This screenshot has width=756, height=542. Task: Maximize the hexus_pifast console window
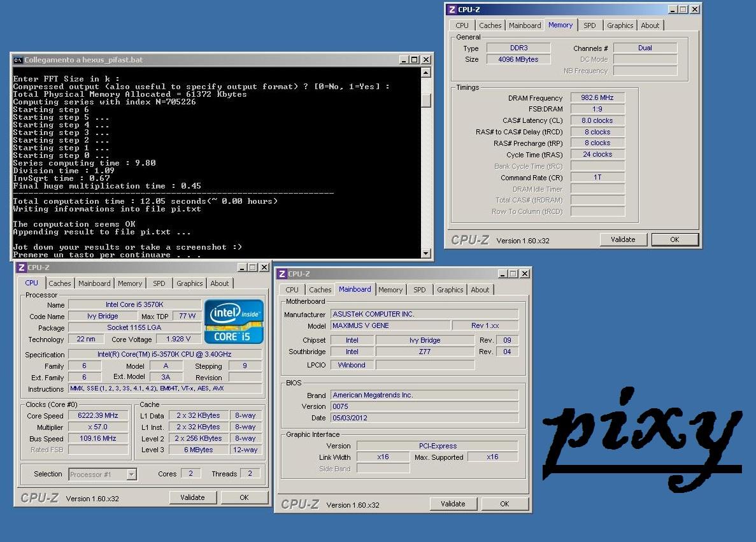point(414,60)
